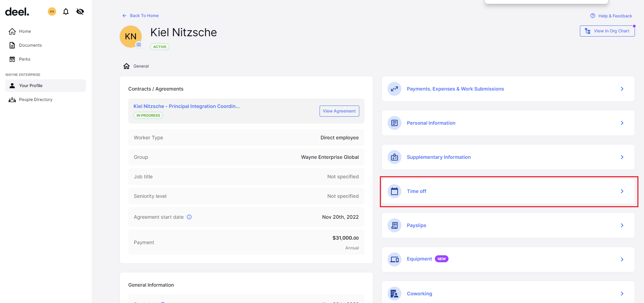
Task: Click the View In Org Chart button
Action: (607, 31)
